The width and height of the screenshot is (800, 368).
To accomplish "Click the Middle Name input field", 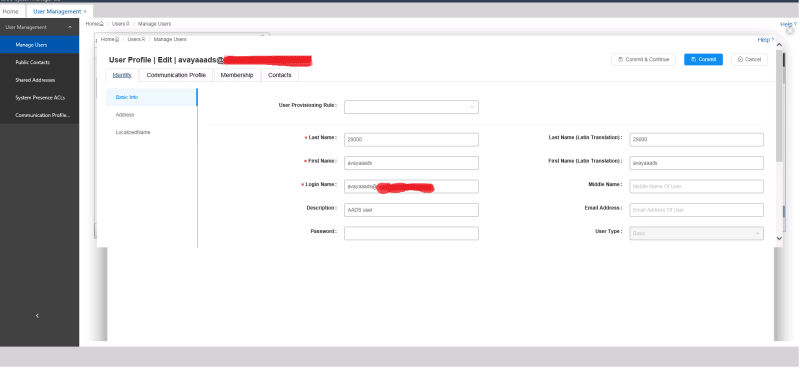I will click(696, 186).
